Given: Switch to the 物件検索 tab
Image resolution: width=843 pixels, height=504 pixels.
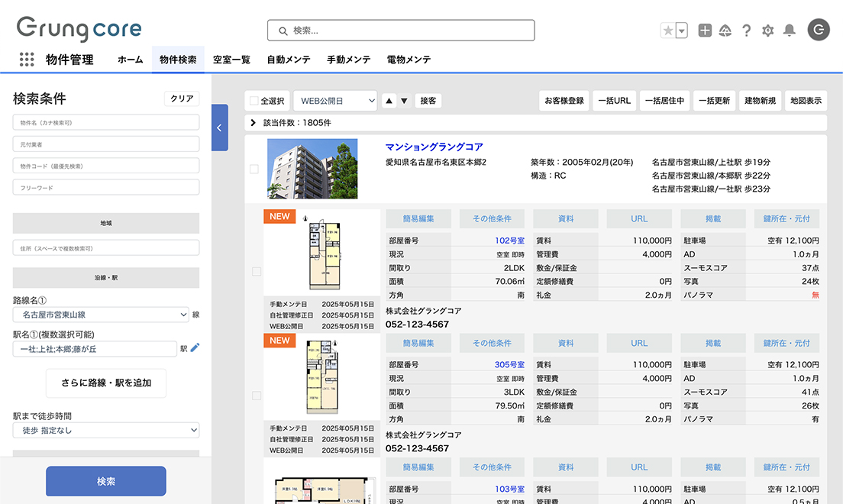Looking at the screenshot, I should click(178, 60).
